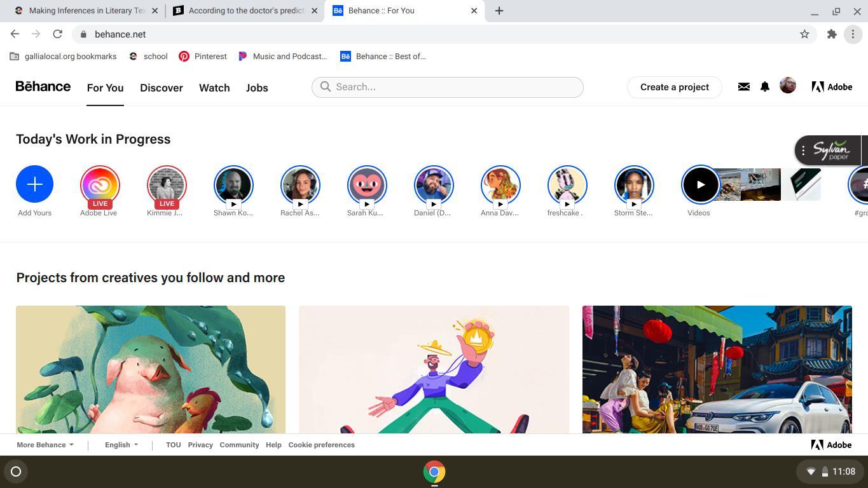Viewport: 868px width, 488px height.
Task: Open the English language dropdown
Action: (121, 445)
